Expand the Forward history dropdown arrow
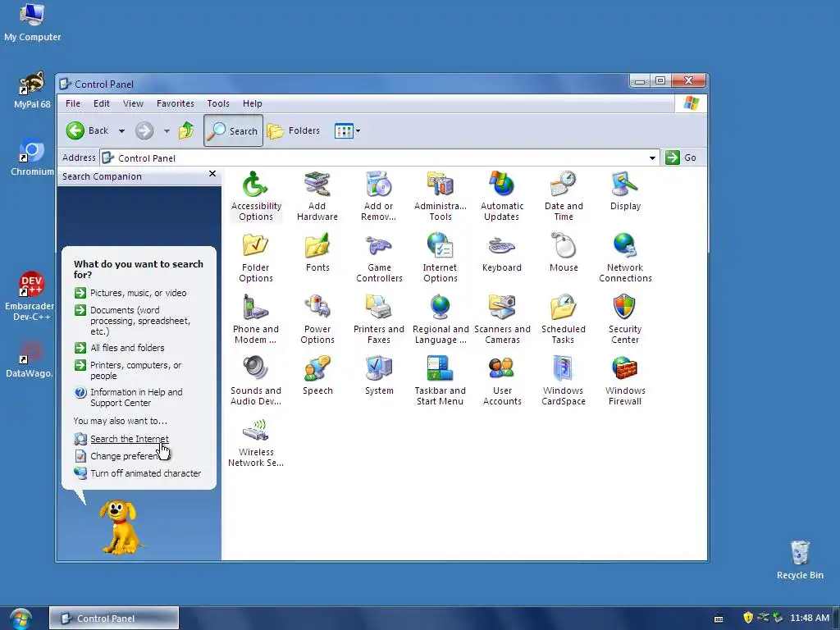 [167, 130]
